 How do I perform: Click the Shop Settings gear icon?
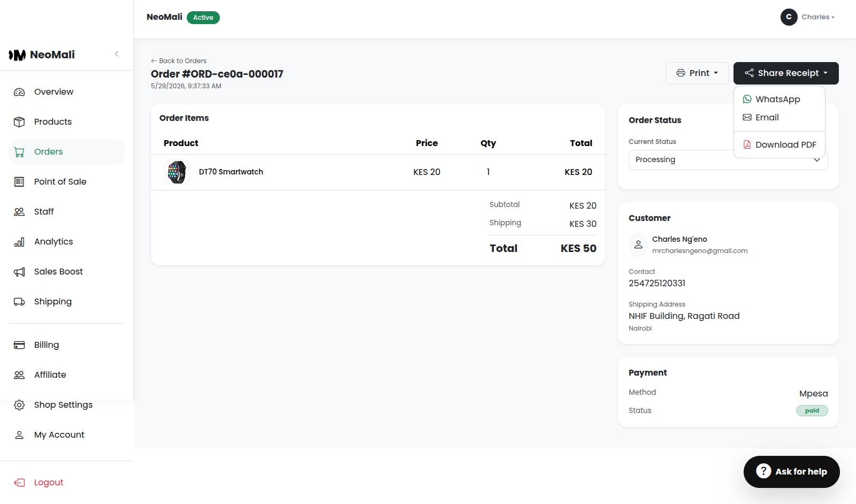pos(19,405)
